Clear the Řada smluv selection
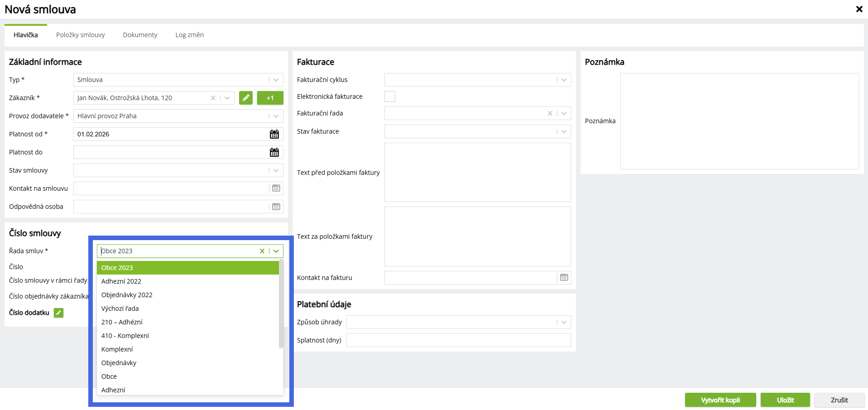The image size is (868, 410). [262, 251]
